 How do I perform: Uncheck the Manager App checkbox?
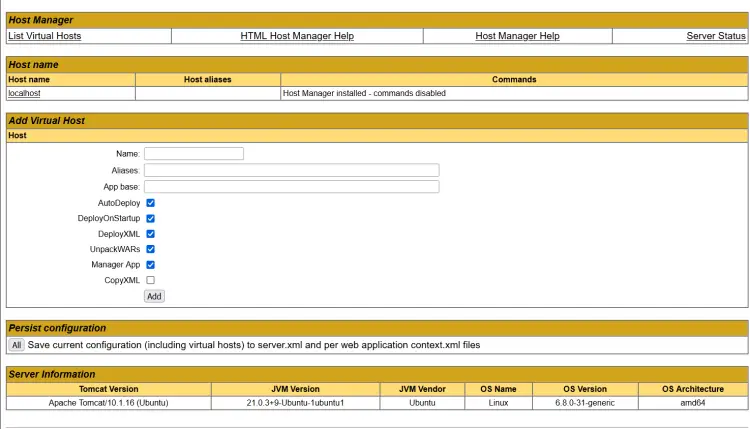pos(150,264)
